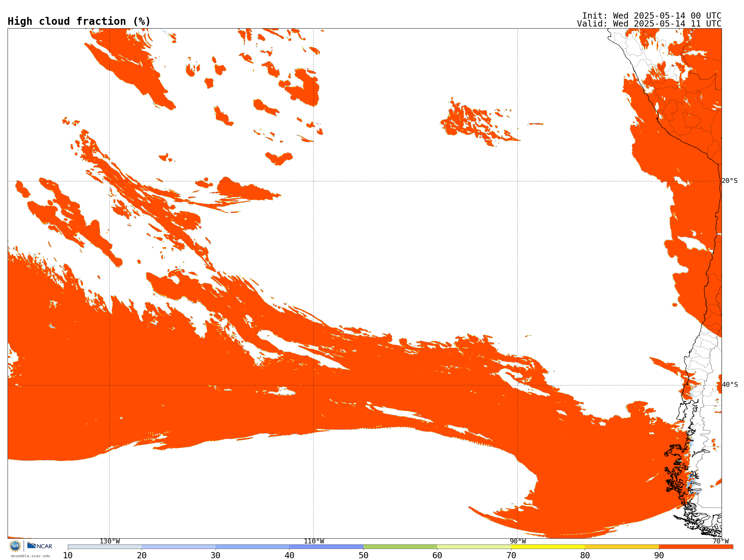The height and width of the screenshot is (560, 744).
Task: Click the 40°S latitude label
Action: coord(730,385)
